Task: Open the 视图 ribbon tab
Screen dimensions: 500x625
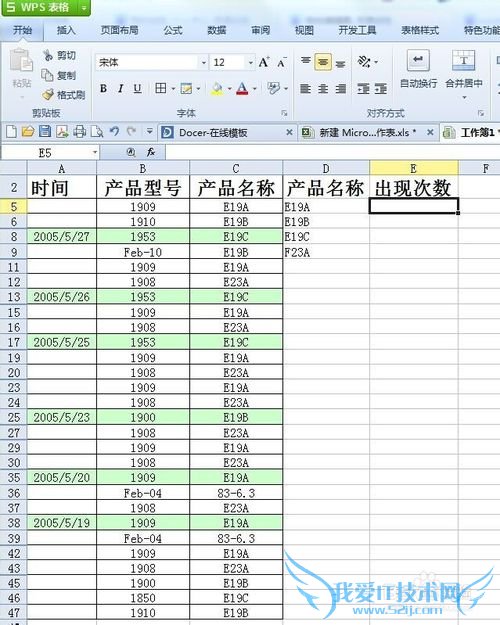Action: (x=304, y=30)
